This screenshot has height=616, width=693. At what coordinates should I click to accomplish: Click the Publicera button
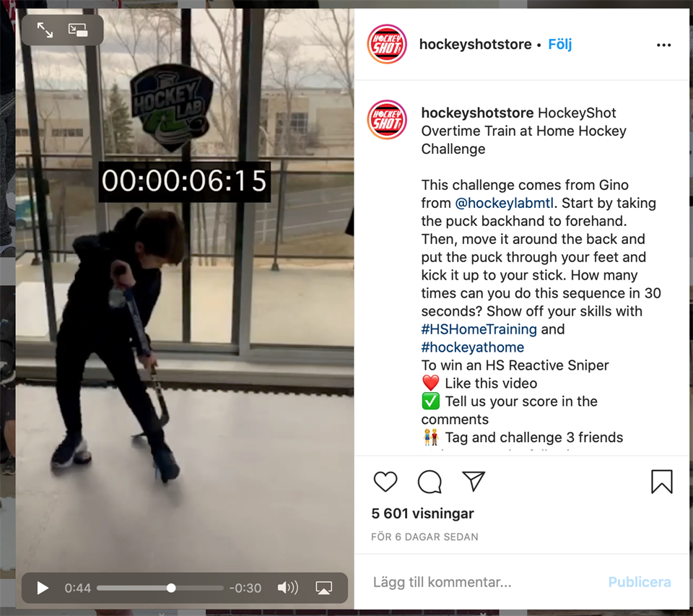pyautogui.click(x=640, y=582)
